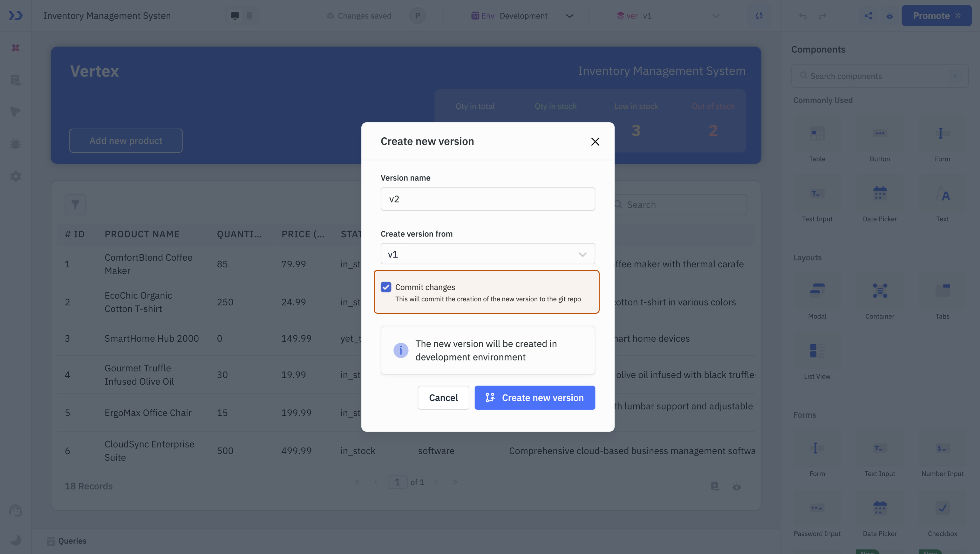
Task: Share the application
Action: 868,16
